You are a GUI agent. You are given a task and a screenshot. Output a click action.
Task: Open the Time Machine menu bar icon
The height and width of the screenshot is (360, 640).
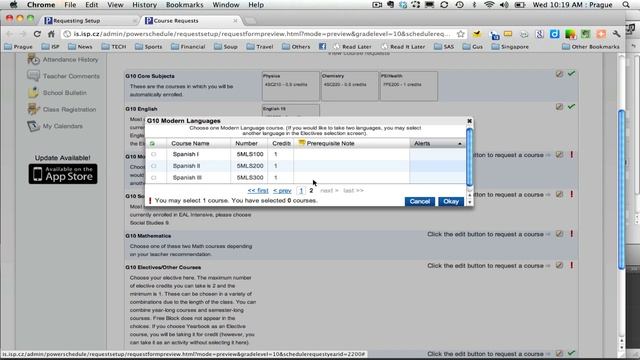(x=460, y=5)
